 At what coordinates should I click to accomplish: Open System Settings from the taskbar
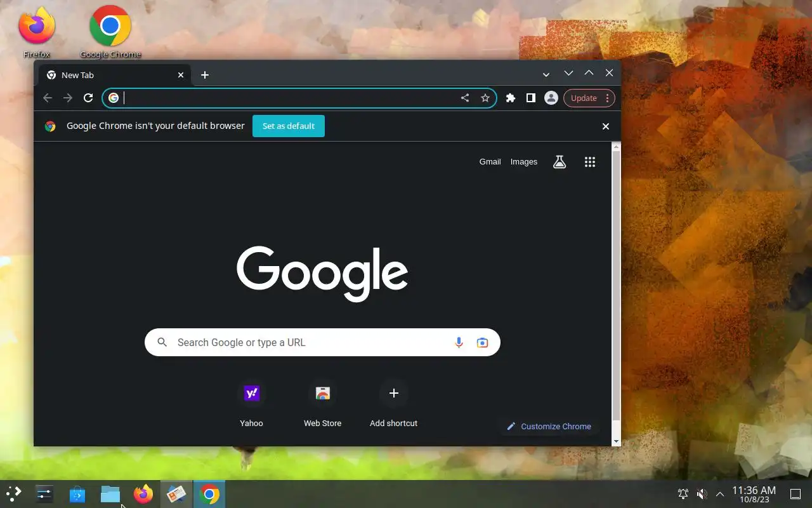click(44, 493)
